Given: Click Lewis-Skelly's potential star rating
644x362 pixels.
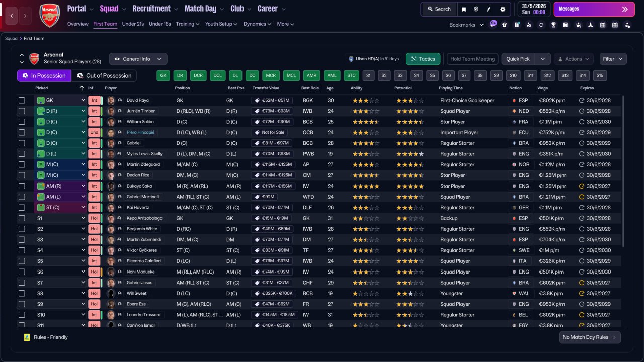Looking at the screenshot, I should coord(410,154).
